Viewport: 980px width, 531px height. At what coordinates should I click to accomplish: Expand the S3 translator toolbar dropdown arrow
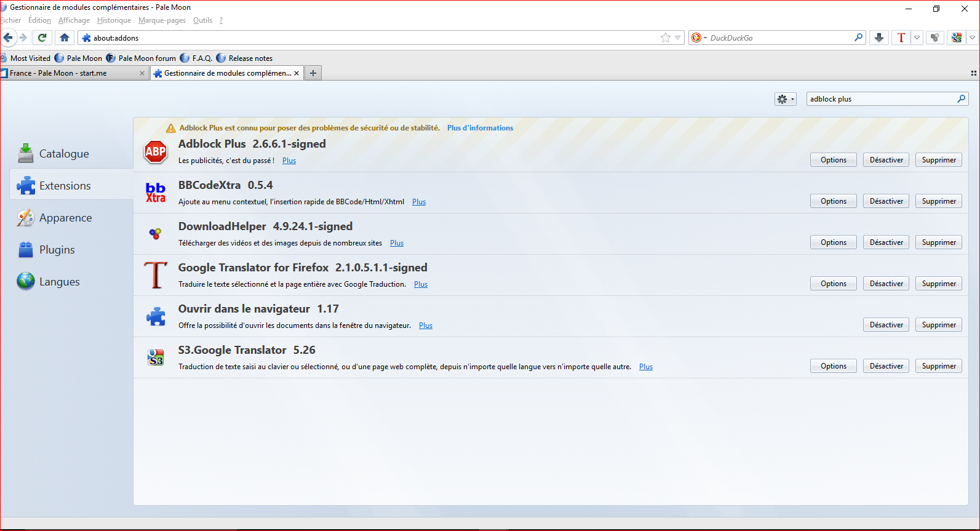tap(972, 38)
